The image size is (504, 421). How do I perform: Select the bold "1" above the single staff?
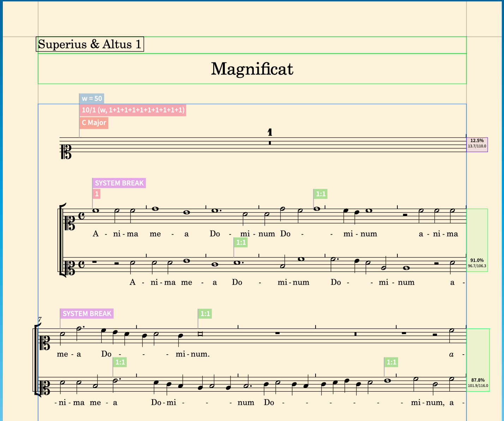(270, 132)
